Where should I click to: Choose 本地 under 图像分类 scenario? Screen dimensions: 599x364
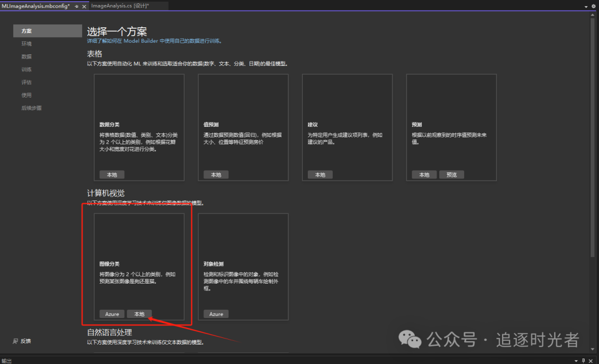click(139, 314)
